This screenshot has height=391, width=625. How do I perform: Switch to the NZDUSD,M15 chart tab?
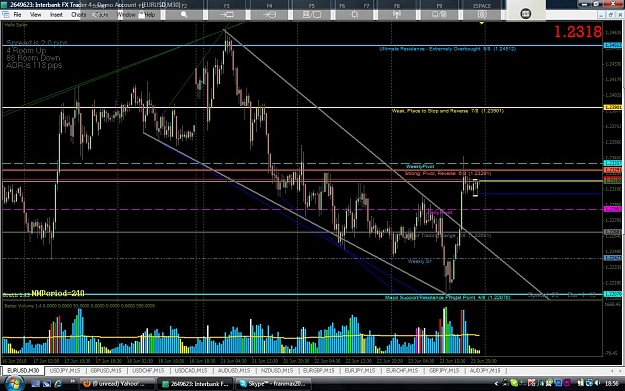click(277, 371)
